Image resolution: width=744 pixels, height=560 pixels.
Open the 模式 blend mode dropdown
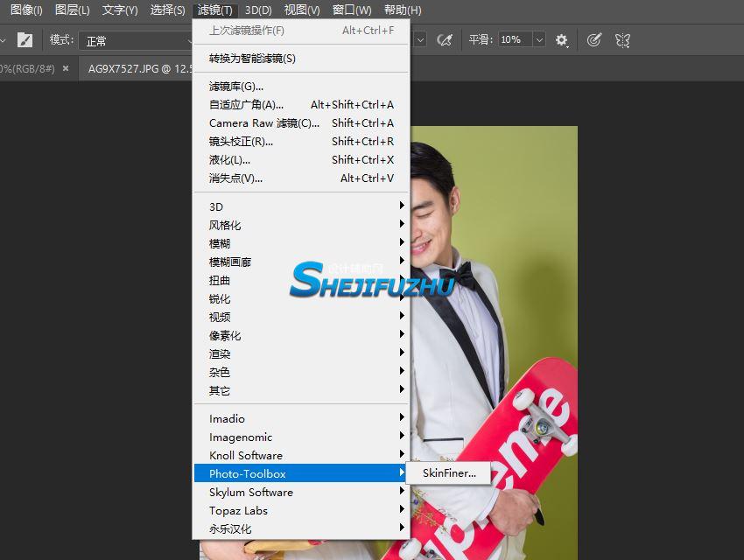click(x=136, y=41)
